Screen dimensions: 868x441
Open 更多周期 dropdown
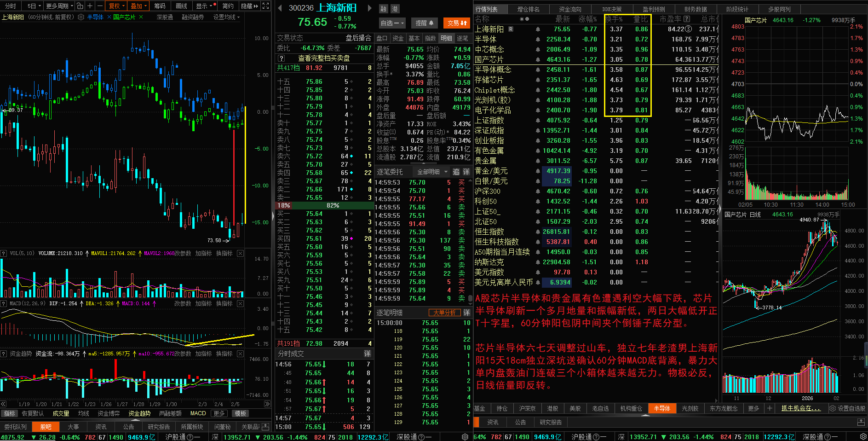tap(59, 6)
